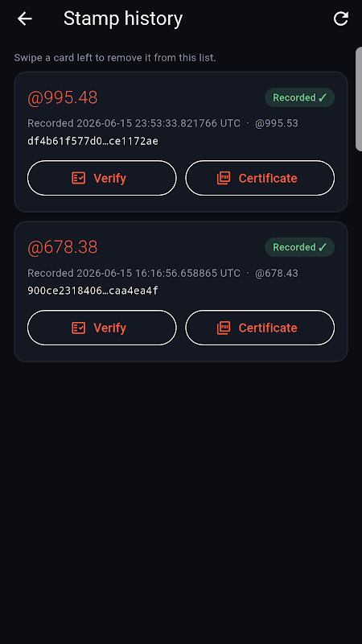362x644 pixels.
Task: Click hash df4b61f577d0…ce1172ae
Action: (93, 142)
